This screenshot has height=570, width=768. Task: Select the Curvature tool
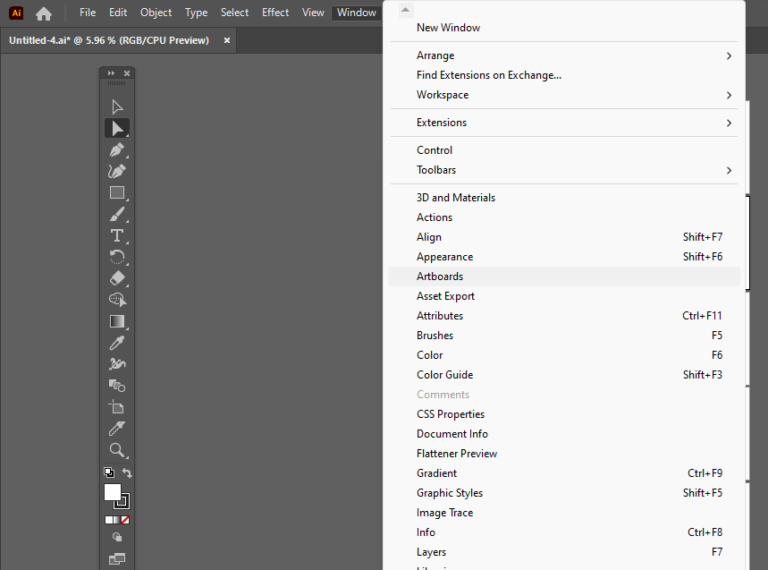coord(117,171)
